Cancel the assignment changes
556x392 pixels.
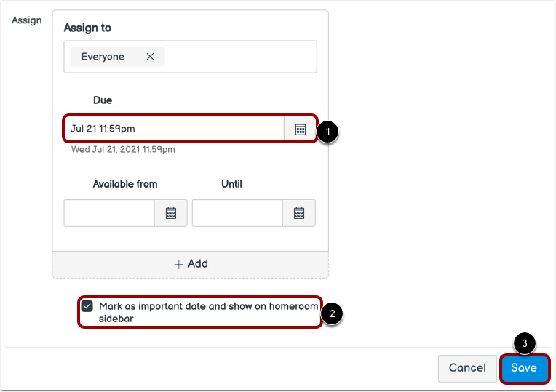coord(467,368)
